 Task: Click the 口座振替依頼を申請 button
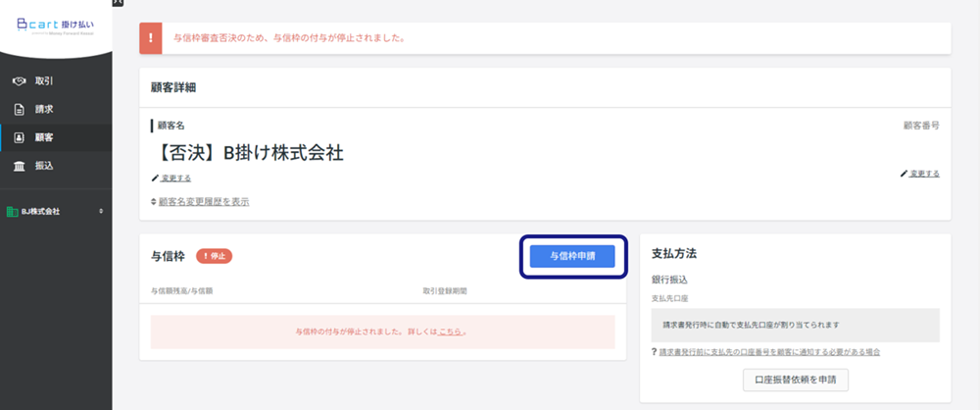(796, 380)
